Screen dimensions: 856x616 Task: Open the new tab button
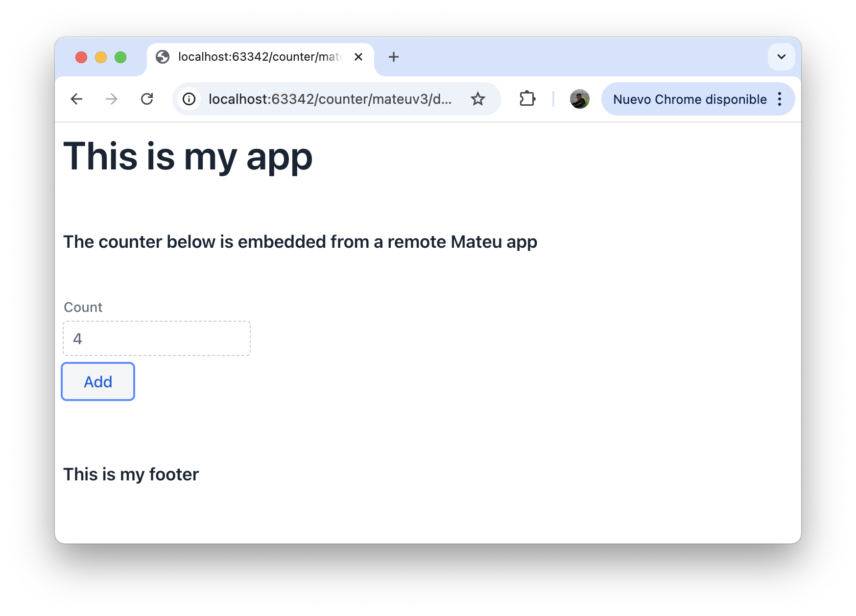(394, 57)
